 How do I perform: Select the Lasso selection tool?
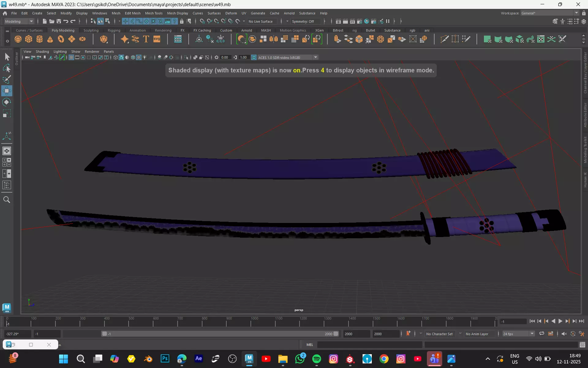pyautogui.click(x=7, y=68)
